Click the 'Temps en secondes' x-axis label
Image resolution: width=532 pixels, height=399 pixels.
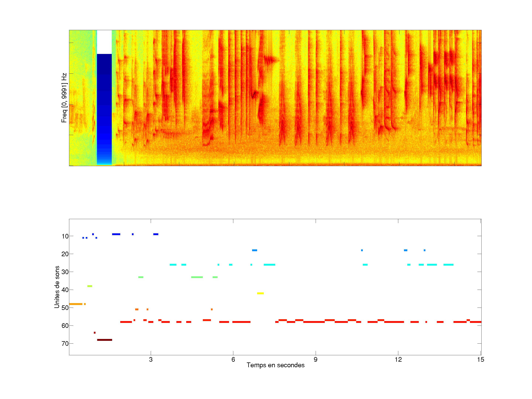click(x=275, y=365)
